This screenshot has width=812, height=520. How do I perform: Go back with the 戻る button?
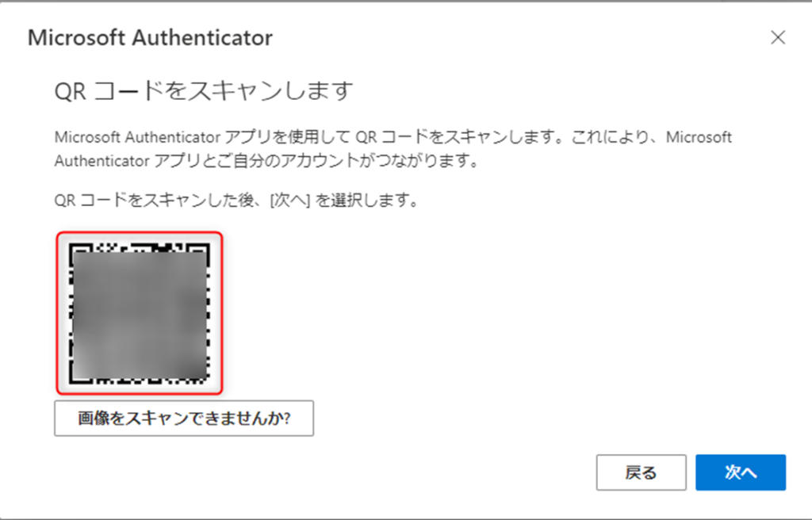(x=641, y=472)
